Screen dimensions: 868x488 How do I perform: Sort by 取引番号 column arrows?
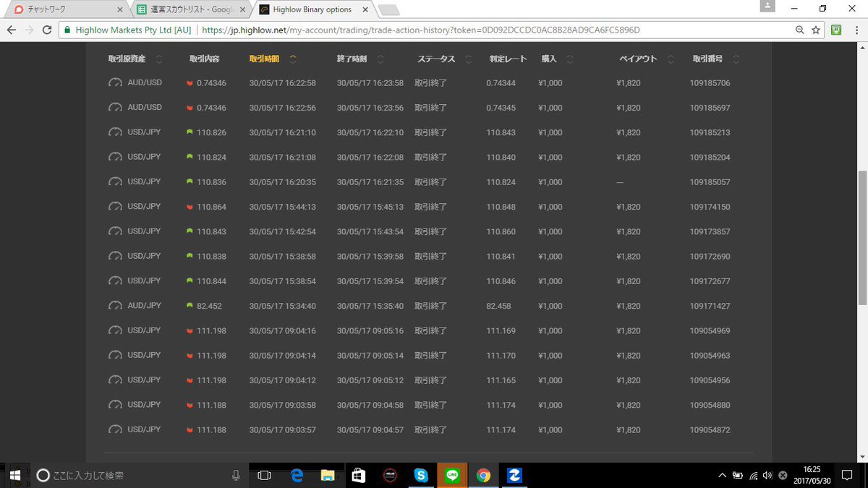click(736, 59)
